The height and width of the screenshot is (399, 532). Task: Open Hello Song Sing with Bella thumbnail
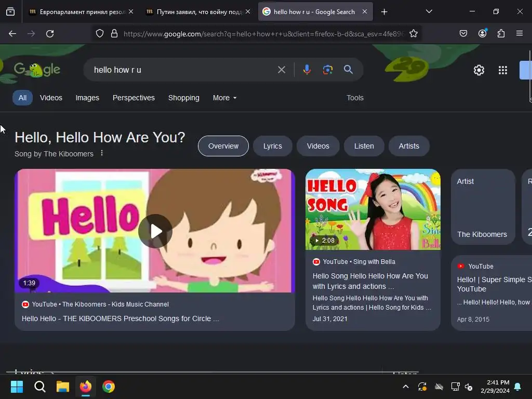pyautogui.click(x=373, y=209)
